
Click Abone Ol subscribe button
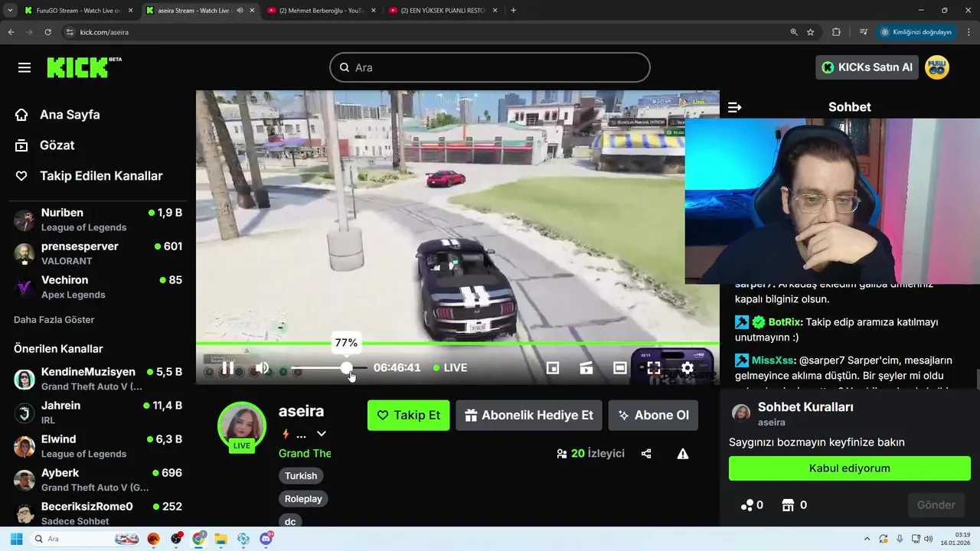tap(653, 415)
